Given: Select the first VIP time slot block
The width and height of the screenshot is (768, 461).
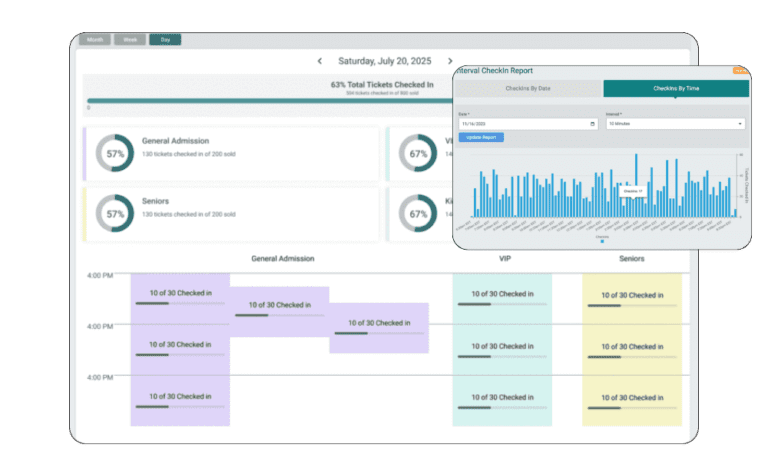Looking at the screenshot, I should tap(501, 297).
